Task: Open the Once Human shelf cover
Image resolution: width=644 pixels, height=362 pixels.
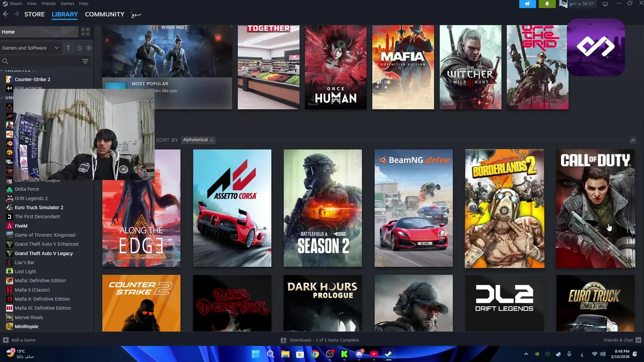Action: coord(336,67)
